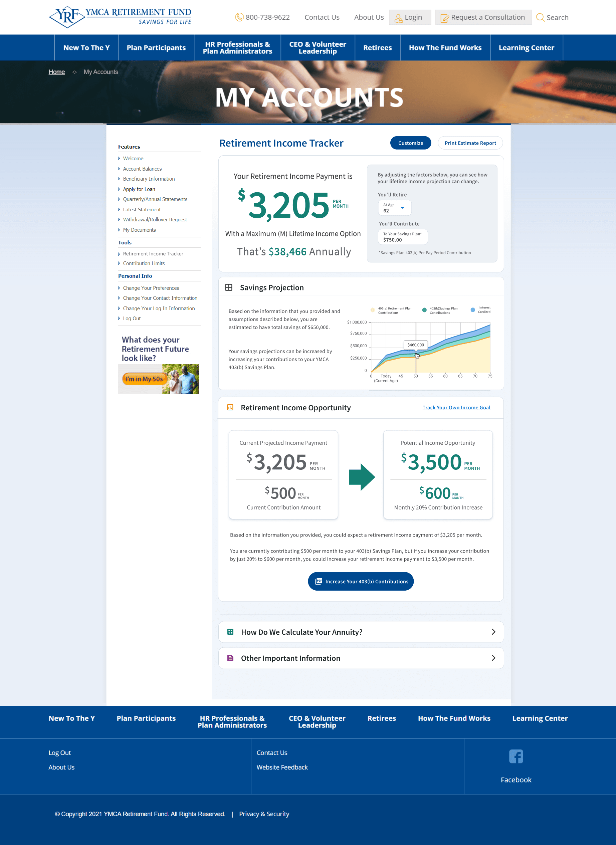The width and height of the screenshot is (616, 845).
Task: Click the 401(a) Retirement Plan legend dot
Action: 373,310
